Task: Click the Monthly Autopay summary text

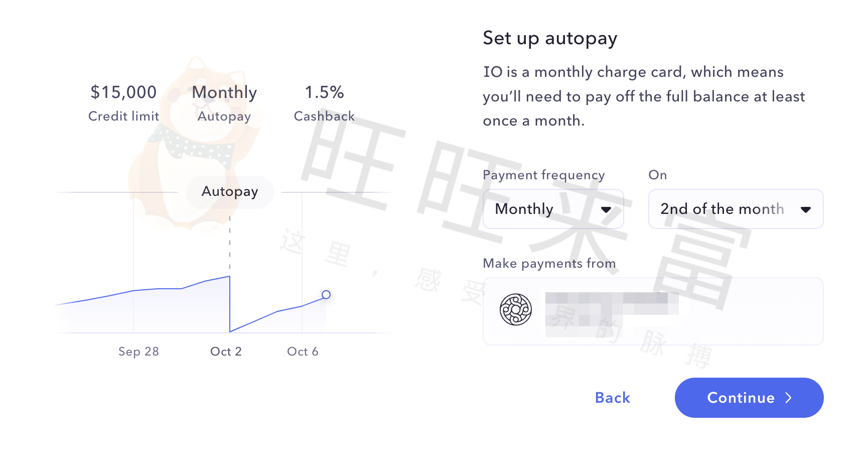Action: pyautogui.click(x=224, y=103)
